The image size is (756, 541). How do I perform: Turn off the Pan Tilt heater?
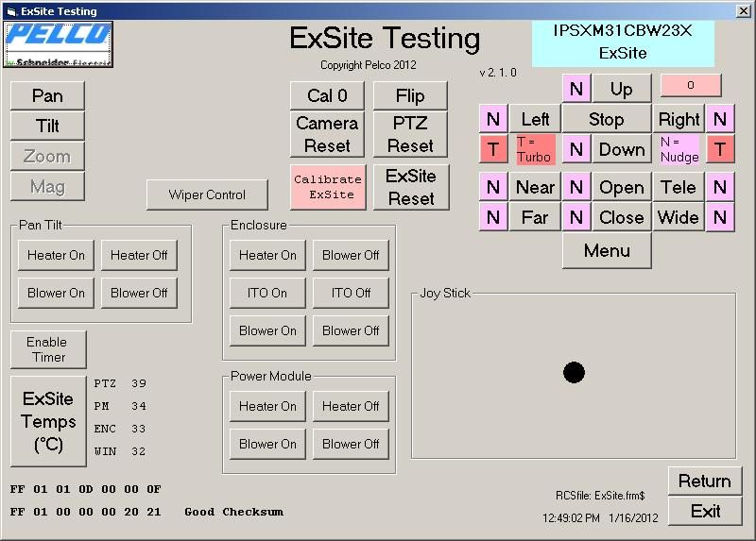pyautogui.click(x=139, y=255)
